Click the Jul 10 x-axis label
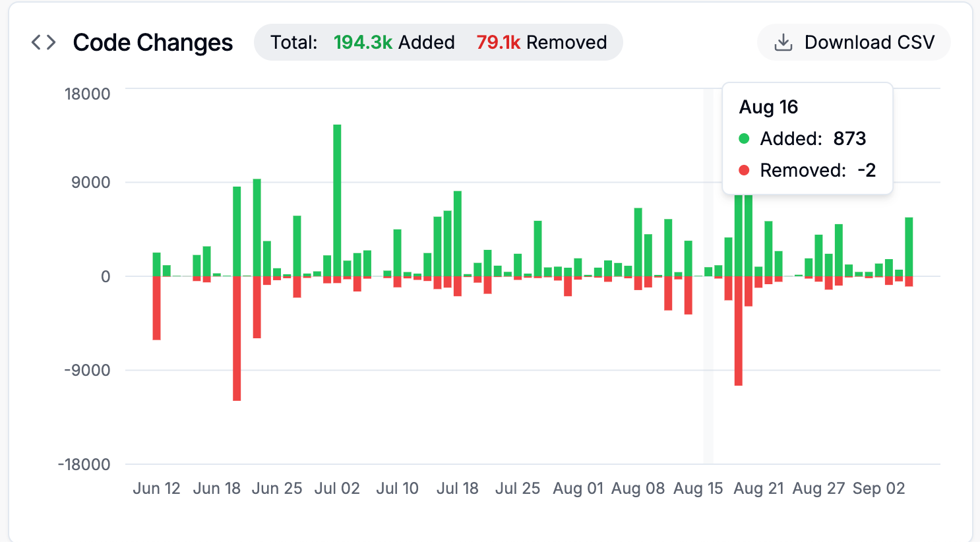 tap(397, 489)
